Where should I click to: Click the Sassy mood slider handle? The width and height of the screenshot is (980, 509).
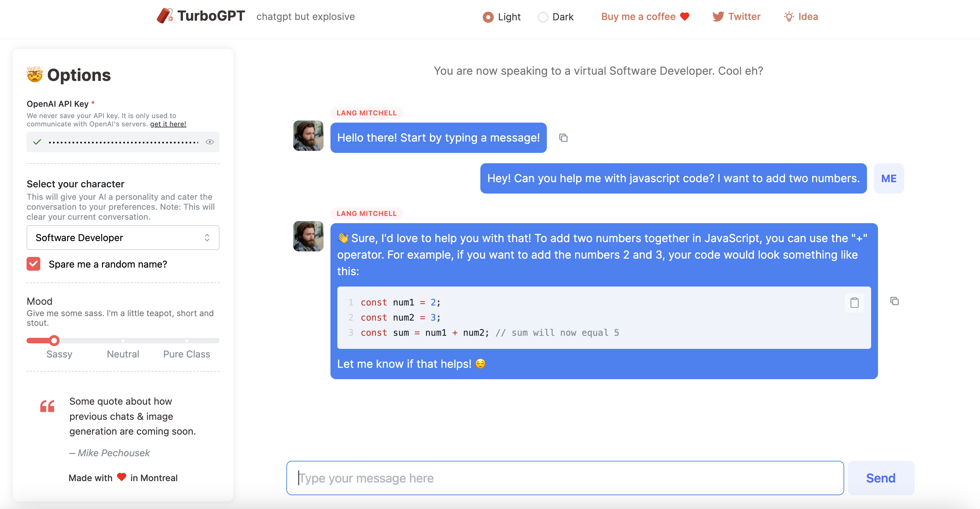click(54, 340)
